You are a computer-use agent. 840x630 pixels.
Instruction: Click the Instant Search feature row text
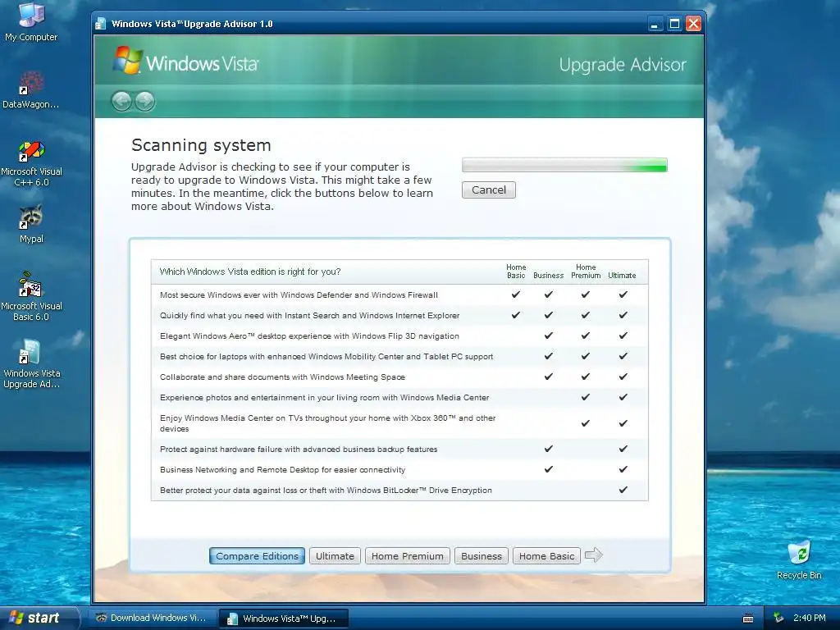click(309, 316)
